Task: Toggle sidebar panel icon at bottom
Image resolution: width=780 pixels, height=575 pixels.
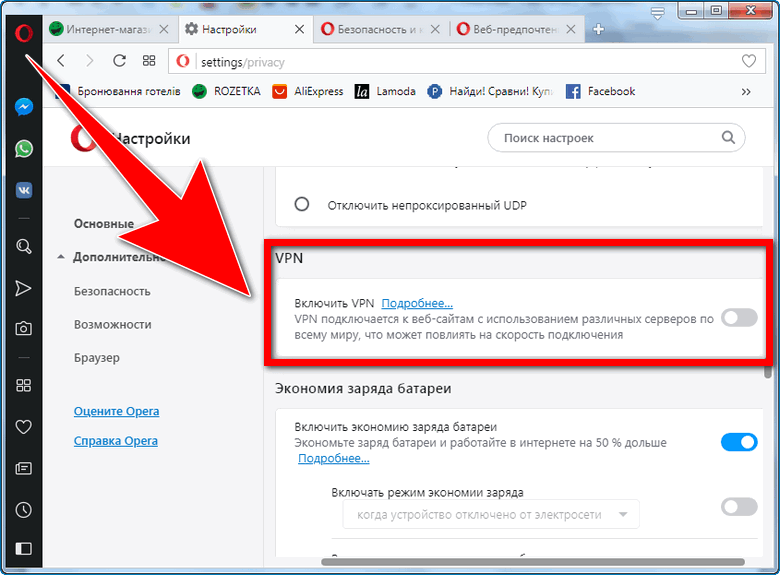Action: point(23,549)
